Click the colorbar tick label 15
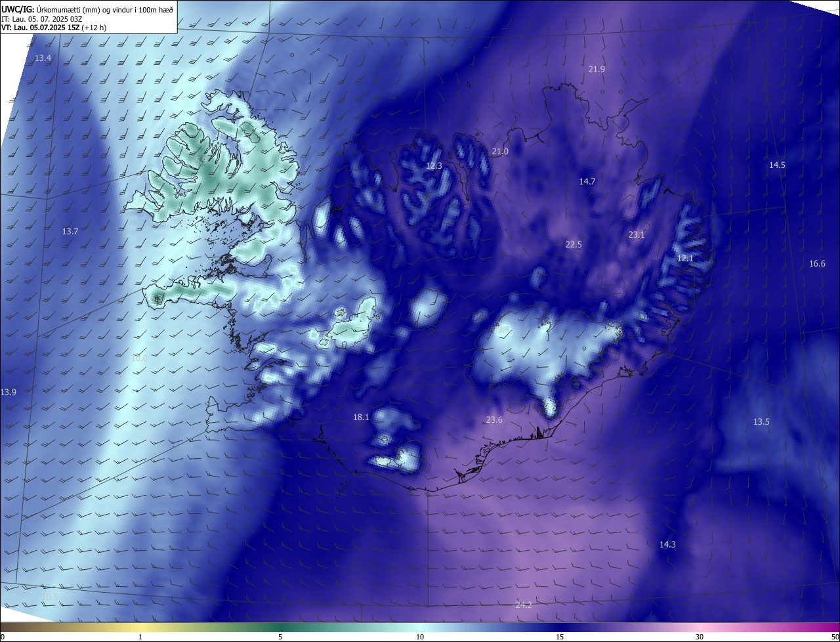840x642 pixels. click(560, 637)
